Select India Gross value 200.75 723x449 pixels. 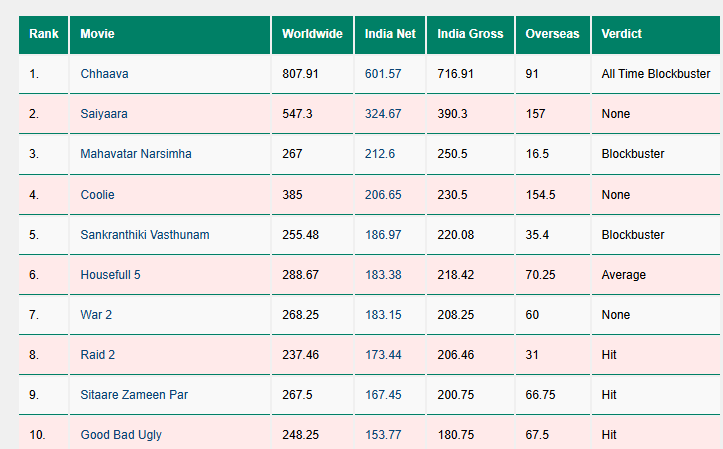456,395
